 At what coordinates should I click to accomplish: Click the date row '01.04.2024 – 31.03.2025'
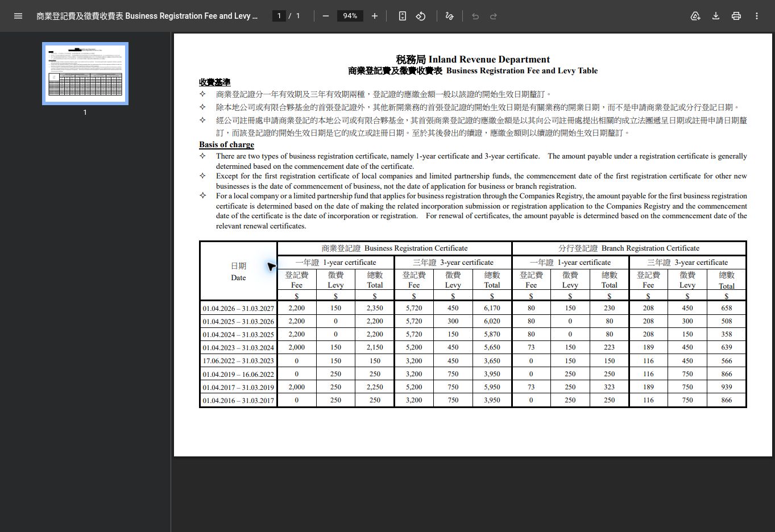click(238, 335)
